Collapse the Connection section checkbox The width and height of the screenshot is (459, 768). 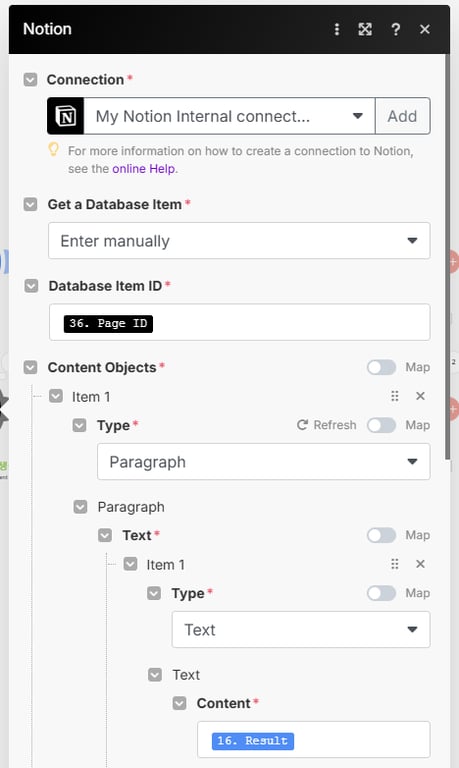point(30,79)
